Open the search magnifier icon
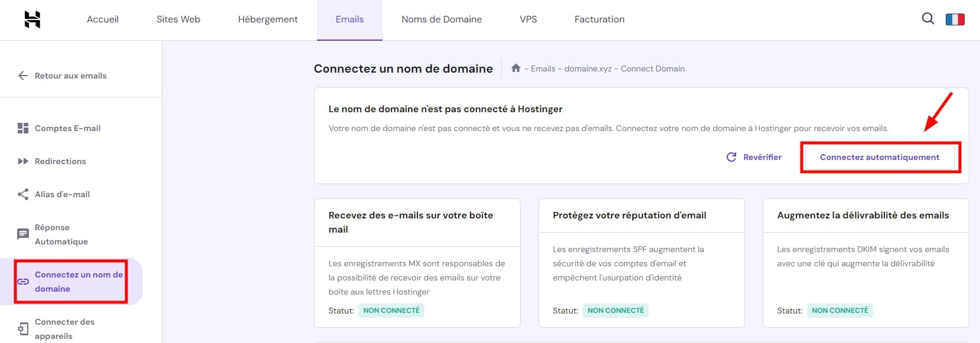This screenshot has height=343, width=980. [x=927, y=19]
